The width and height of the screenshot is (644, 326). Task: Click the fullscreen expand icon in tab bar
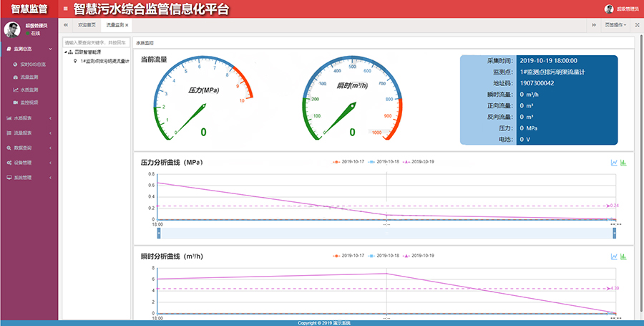(637, 25)
